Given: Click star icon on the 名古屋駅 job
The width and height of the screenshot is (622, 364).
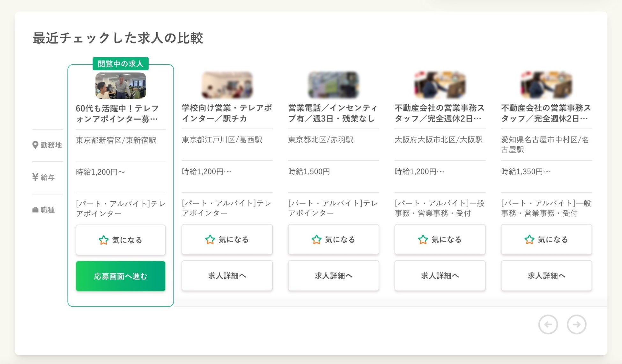Looking at the screenshot, I should 529,239.
